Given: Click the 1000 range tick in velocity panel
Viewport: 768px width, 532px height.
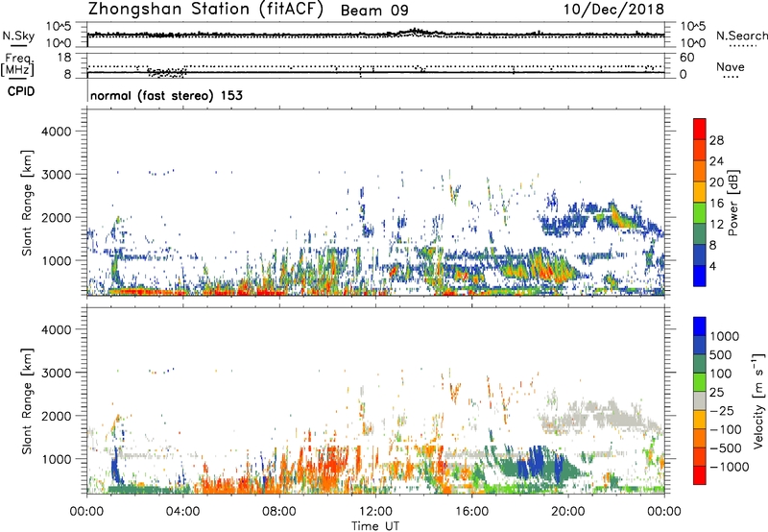Looking at the screenshot, I should coord(56,459).
